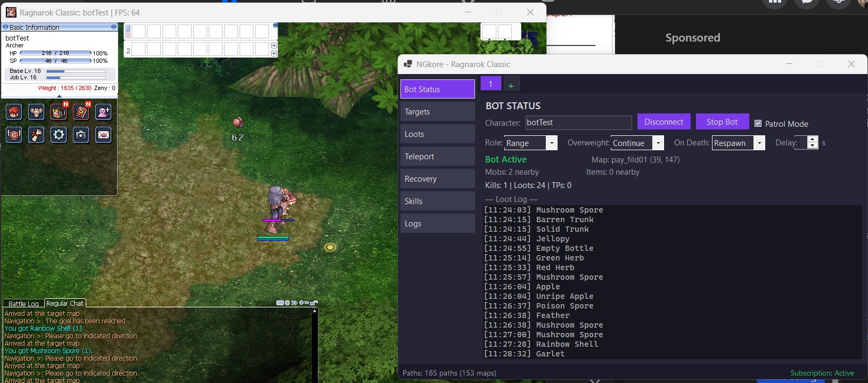Image resolution: width=868 pixels, height=383 pixels.
Task: Open the guild shield icon marked G
Action: click(14, 135)
